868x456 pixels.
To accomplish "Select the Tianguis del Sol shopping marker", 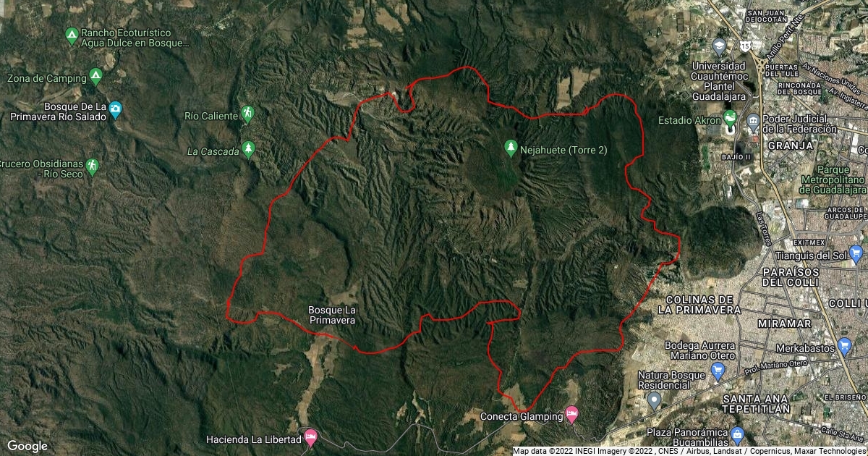I will (856, 254).
